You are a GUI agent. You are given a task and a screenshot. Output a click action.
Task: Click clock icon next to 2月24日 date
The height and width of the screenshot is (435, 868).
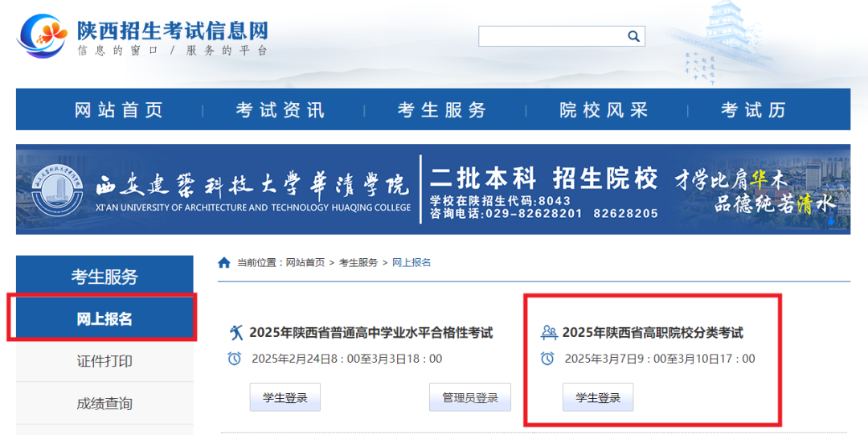click(235, 359)
